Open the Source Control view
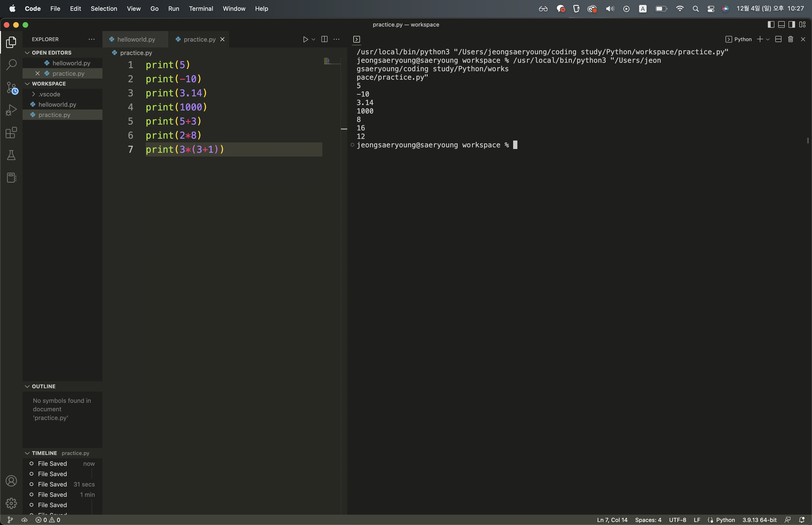This screenshot has width=812, height=525. [x=11, y=88]
